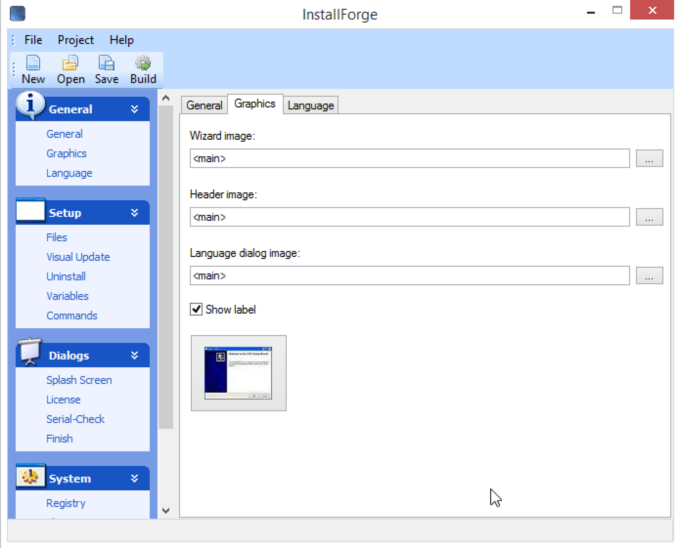Open Splash Screen dialog settings

(x=79, y=380)
